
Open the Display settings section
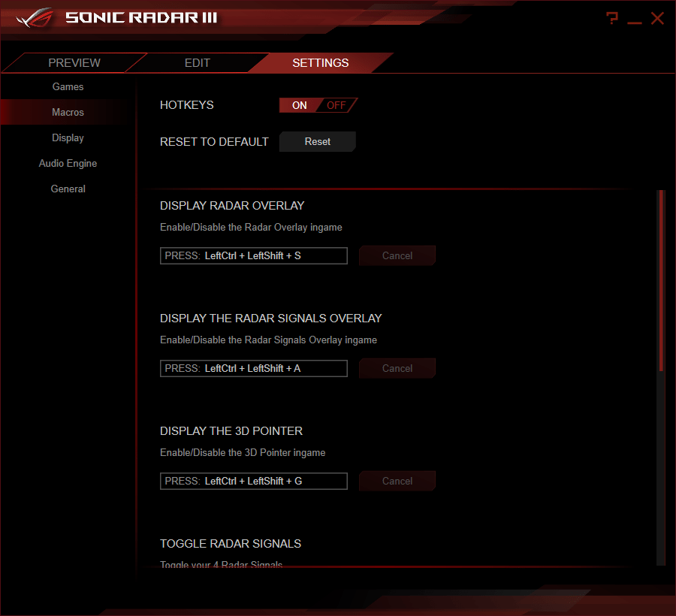68,138
